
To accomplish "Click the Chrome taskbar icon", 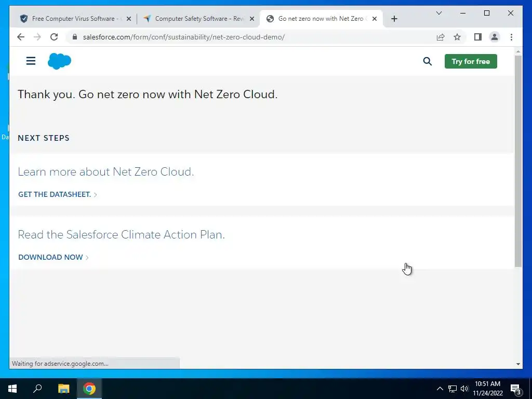I will 89,389.
